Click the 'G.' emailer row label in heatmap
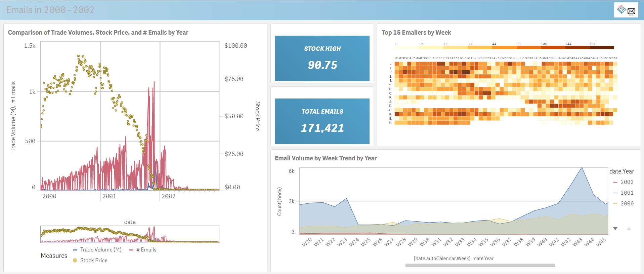Image resolution: width=644 pixels, height=274 pixels. [x=391, y=118]
